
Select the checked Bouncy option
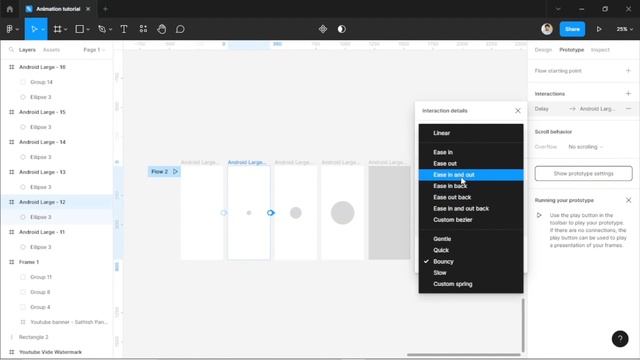pyautogui.click(x=471, y=261)
